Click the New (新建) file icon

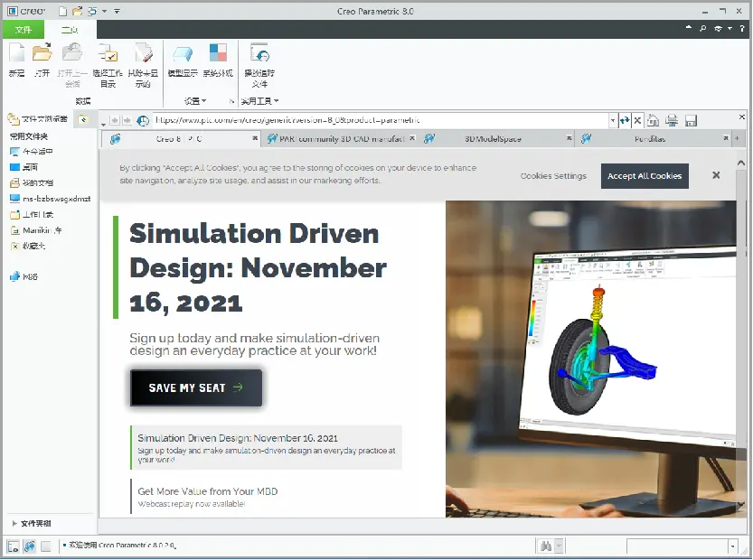click(x=17, y=52)
